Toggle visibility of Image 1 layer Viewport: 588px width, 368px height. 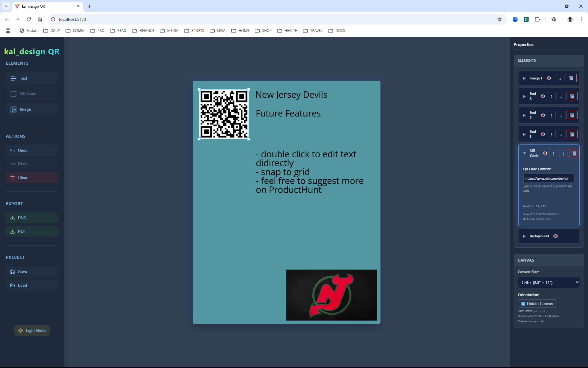549,78
